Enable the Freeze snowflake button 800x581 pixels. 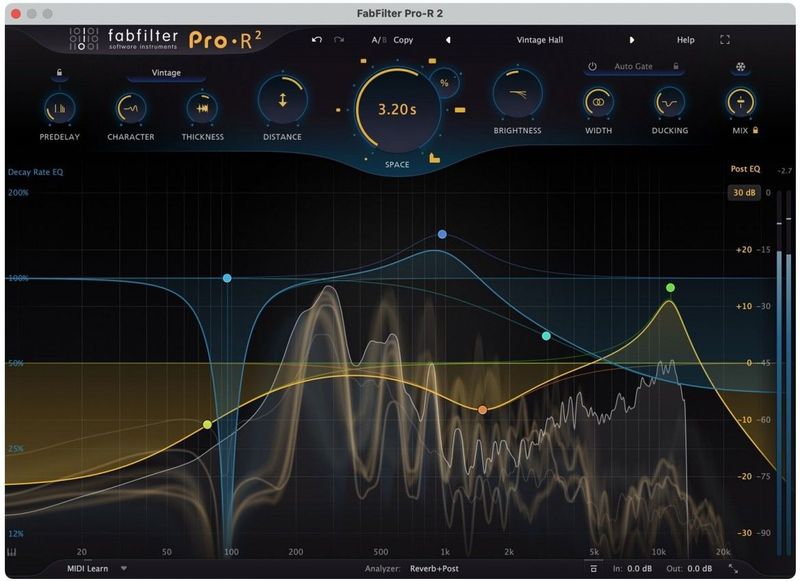pyautogui.click(x=740, y=67)
